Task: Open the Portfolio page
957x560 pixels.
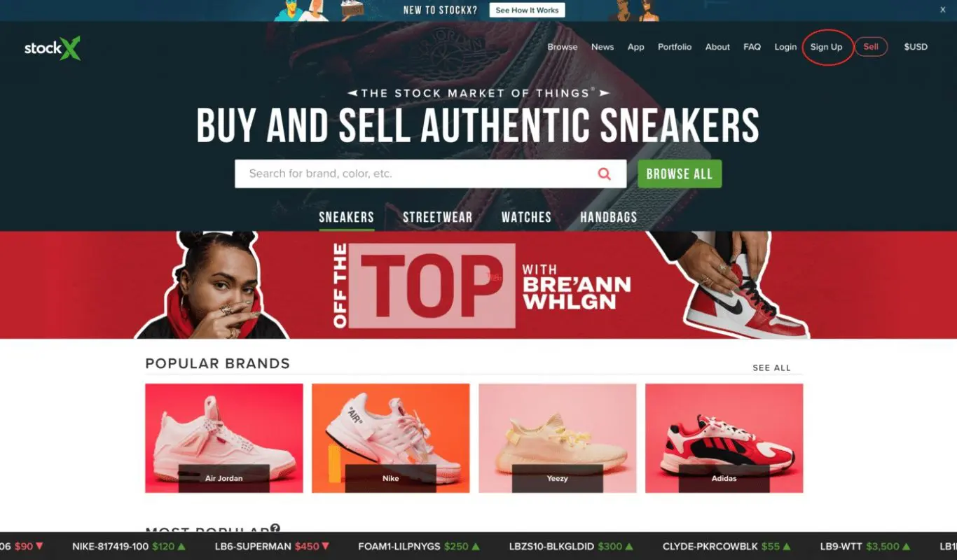Action: click(675, 47)
